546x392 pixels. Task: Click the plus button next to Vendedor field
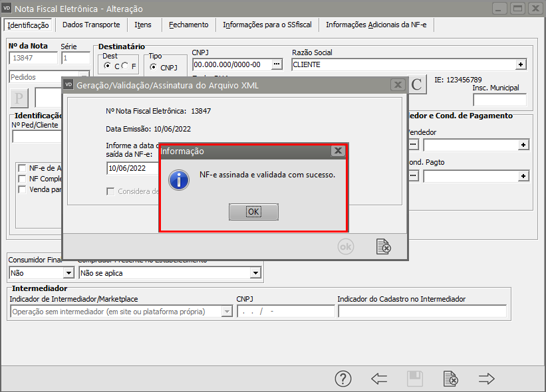coord(523,144)
